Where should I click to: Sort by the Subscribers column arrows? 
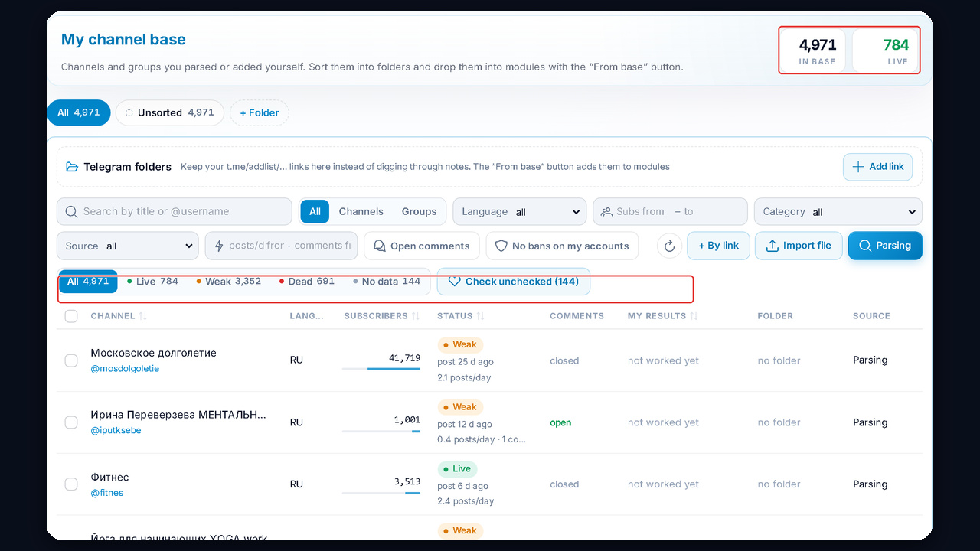416,316
